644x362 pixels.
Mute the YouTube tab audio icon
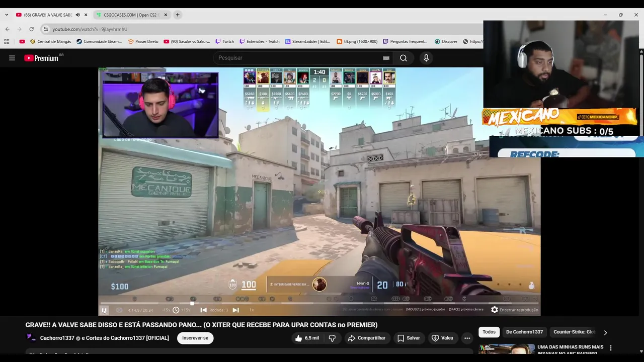tap(77, 15)
